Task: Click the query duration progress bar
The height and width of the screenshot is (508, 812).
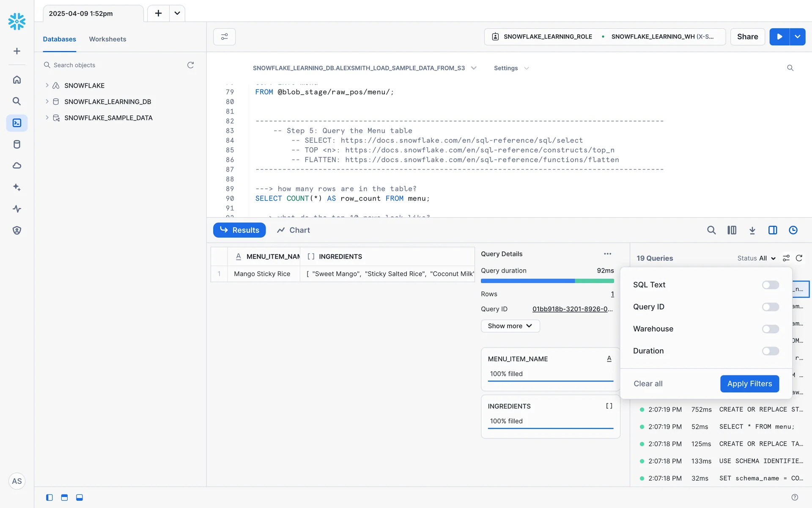Action: (x=547, y=281)
